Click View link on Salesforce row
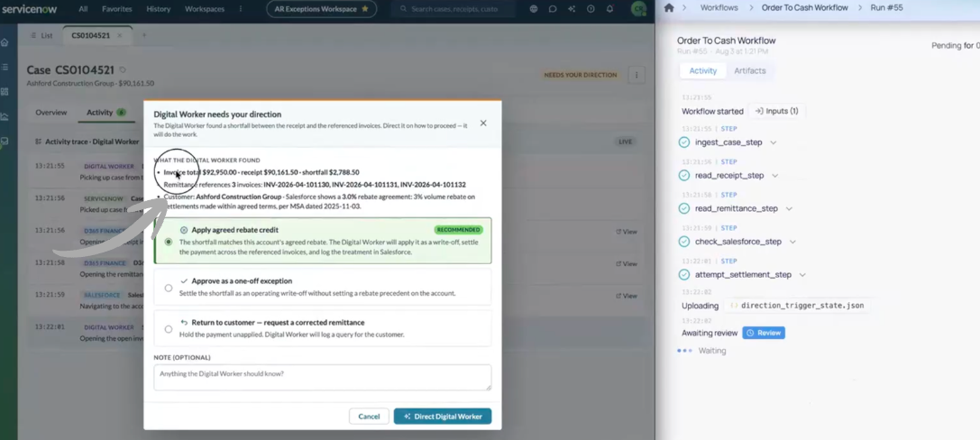This screenshot has width=980, height=440. (627, 297)
